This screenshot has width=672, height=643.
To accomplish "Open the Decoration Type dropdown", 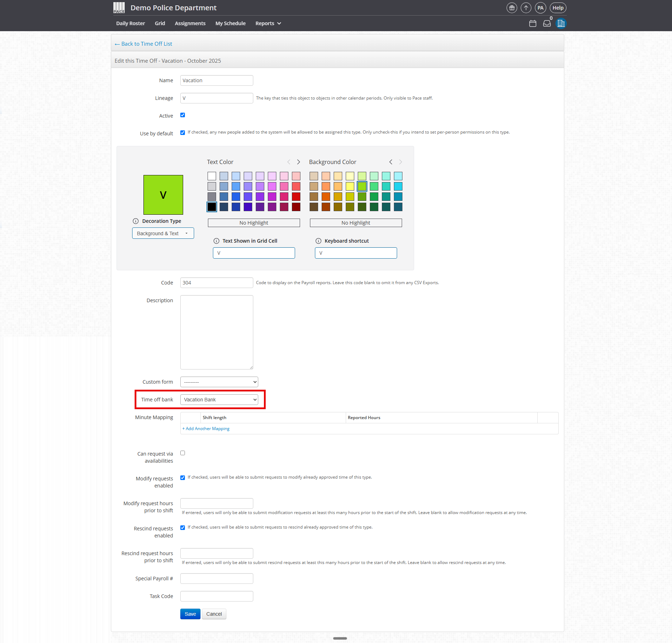I will 163,233.
